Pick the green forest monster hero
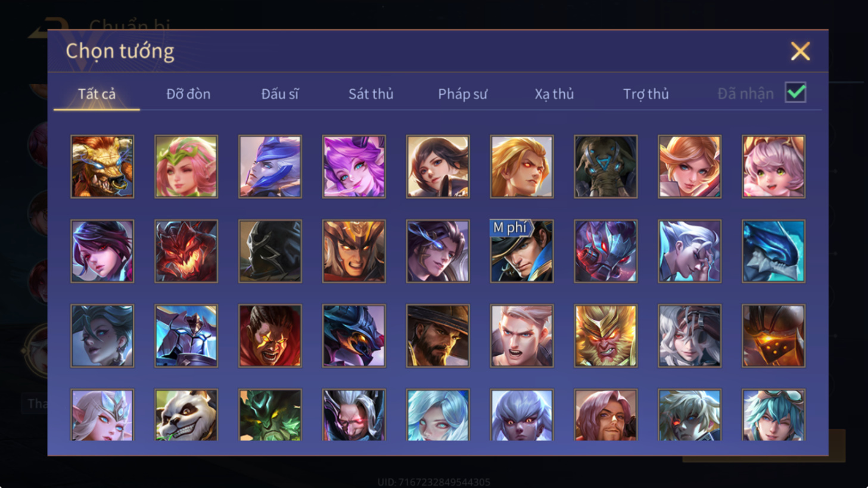The height and width of the screenshot is (488, 868). pyautogui.click(x=270, y=415)
